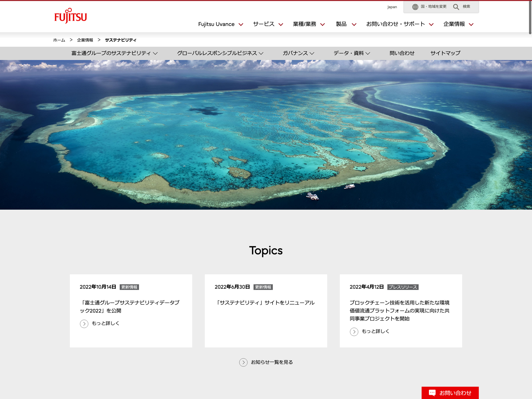Image resolution: width=532 pixels, height=399 pixels.
Task: Click circled arrow in October 14 topic card
Action: [x=84, y=324]
